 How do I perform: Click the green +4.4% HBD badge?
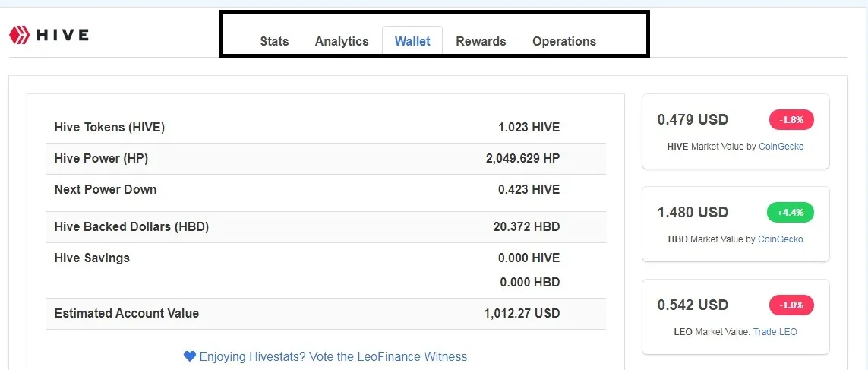[791, 213]
